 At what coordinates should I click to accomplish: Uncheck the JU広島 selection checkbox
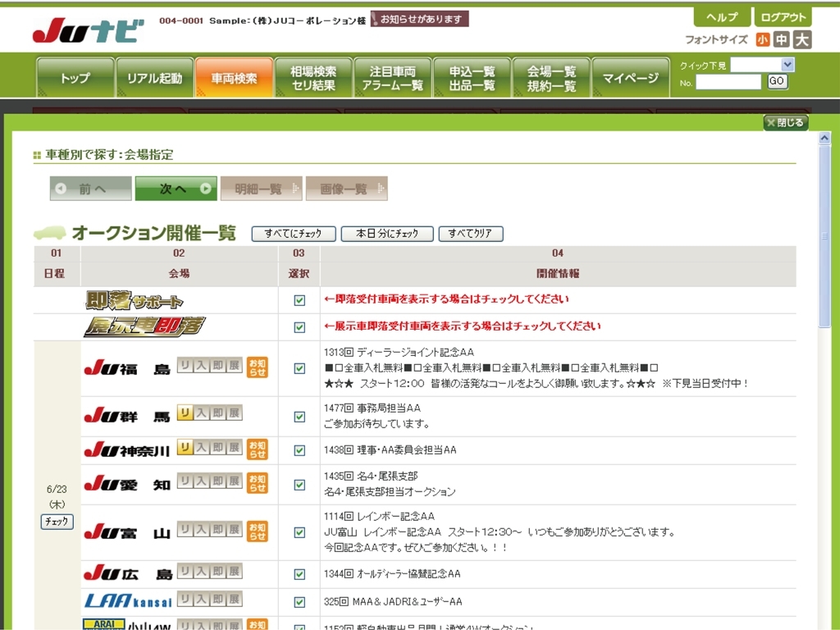tap(299, 574)
